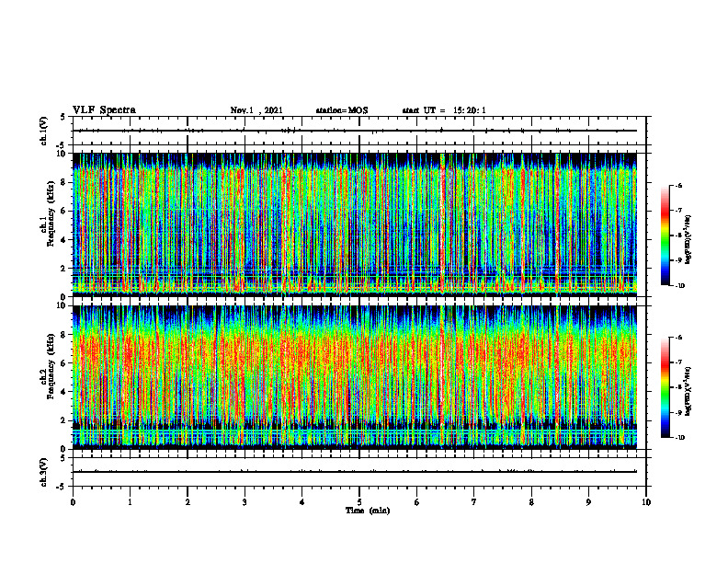Click time axis tick label "9"
This screenshot has width=728, height=563.
coord(588,502)
